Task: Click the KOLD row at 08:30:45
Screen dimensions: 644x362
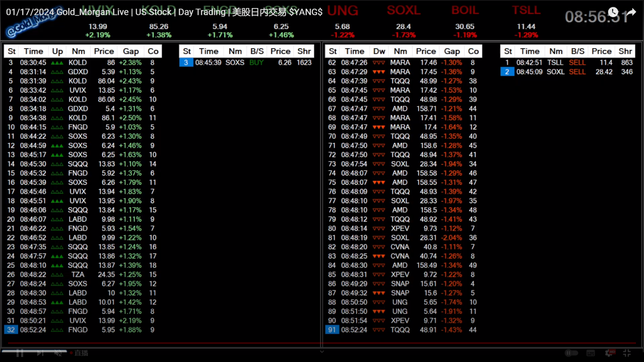Action: click(83, 63)
